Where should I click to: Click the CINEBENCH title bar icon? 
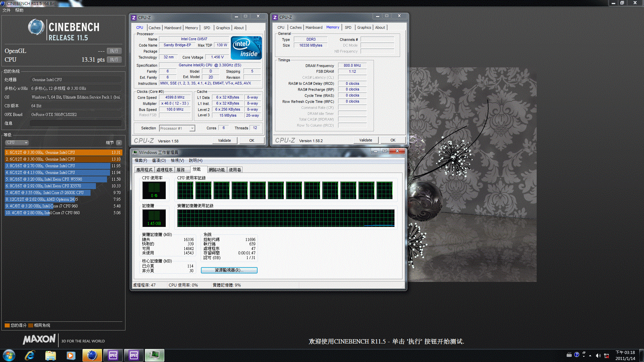click(x=3, y=3)
